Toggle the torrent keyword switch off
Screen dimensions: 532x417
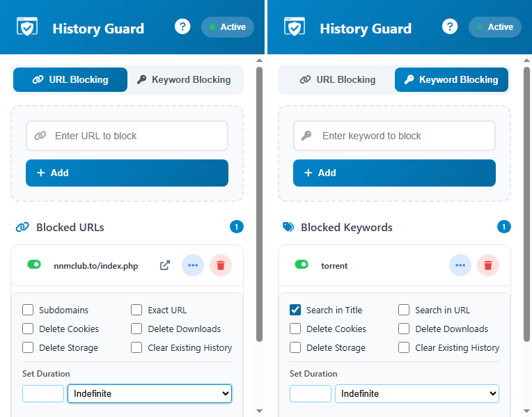pos(302,265)
